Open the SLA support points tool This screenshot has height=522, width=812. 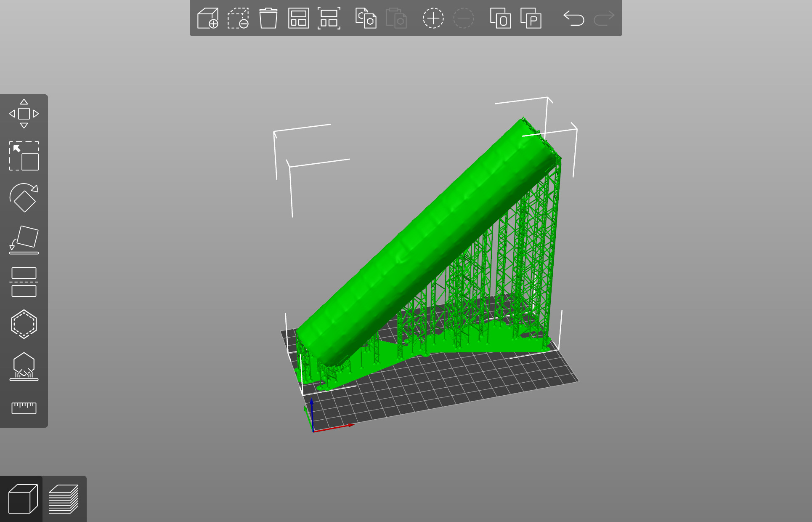pyautogui.click(x=24, y=366)
